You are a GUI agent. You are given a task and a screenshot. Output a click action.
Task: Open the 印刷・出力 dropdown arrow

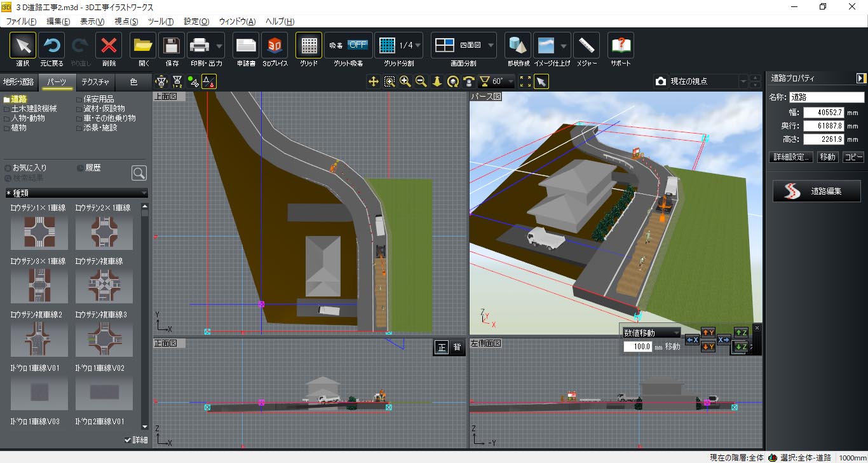219,46
